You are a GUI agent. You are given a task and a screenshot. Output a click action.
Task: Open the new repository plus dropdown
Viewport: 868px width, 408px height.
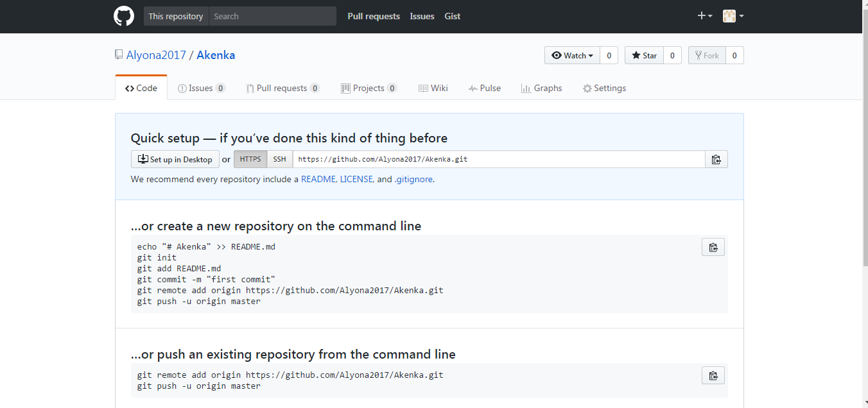704,15
